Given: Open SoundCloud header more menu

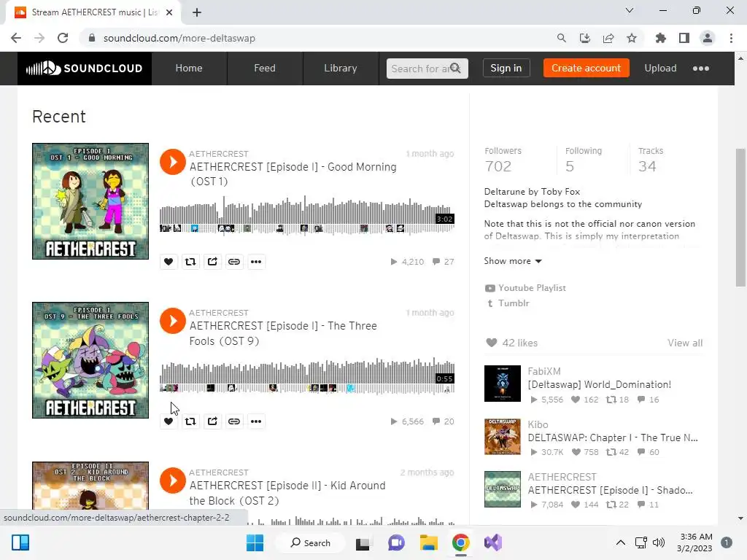Looking at the screenshot, I should click(701, 69).
